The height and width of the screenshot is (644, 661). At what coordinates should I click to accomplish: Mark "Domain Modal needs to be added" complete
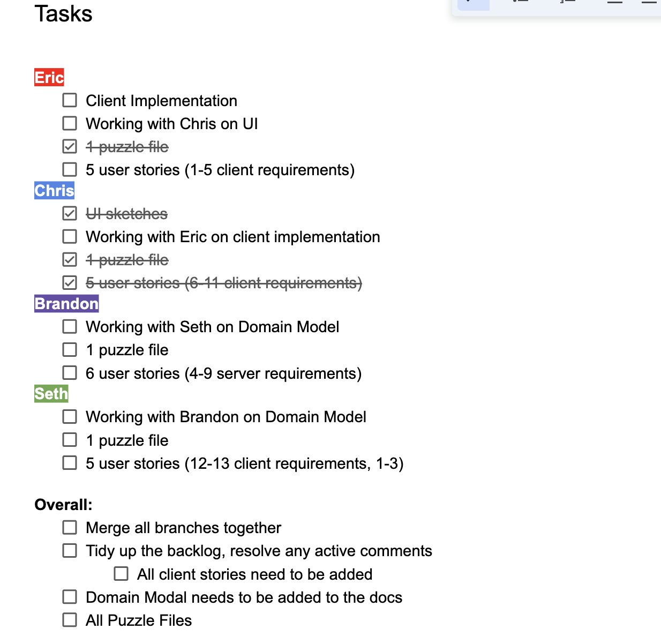(70, 597)
